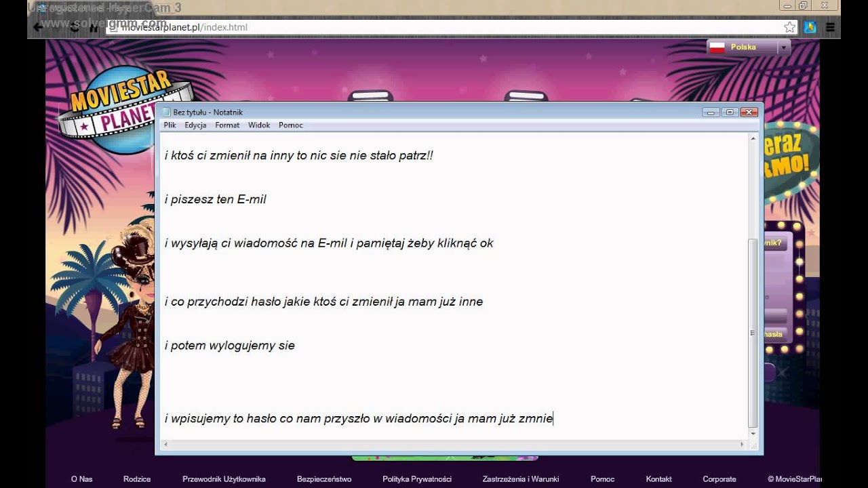Click the blue extension icon in Chrome toolbar
The image size is (868, 488).
[x=810, y=27]
